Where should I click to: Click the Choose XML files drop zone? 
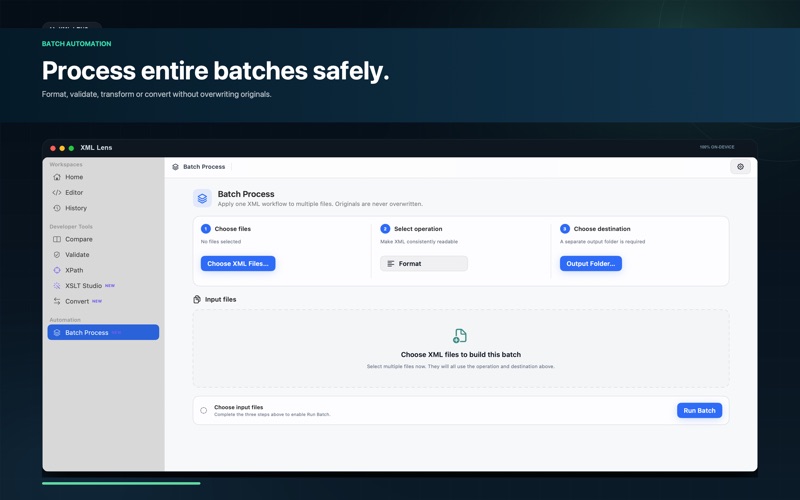[461, 348]
